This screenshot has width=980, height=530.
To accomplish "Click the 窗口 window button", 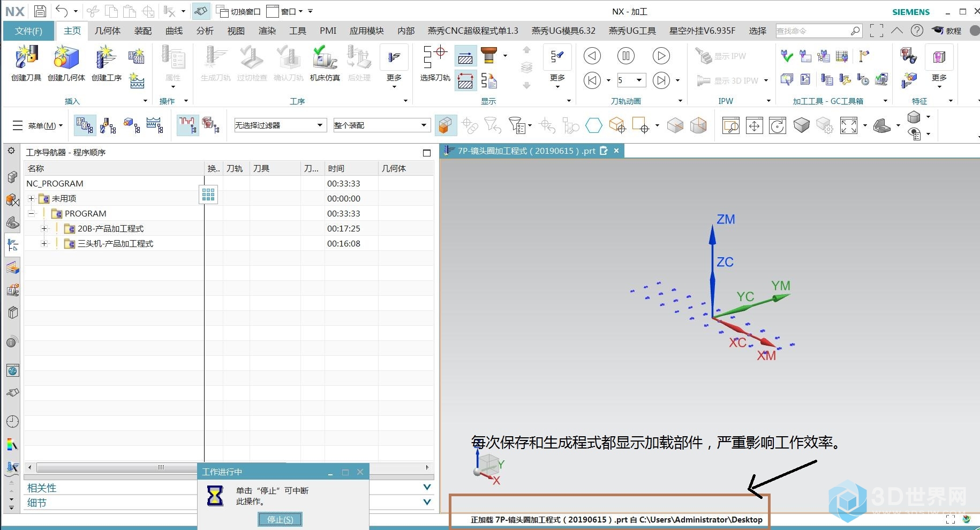I will (x=284, y=11).
